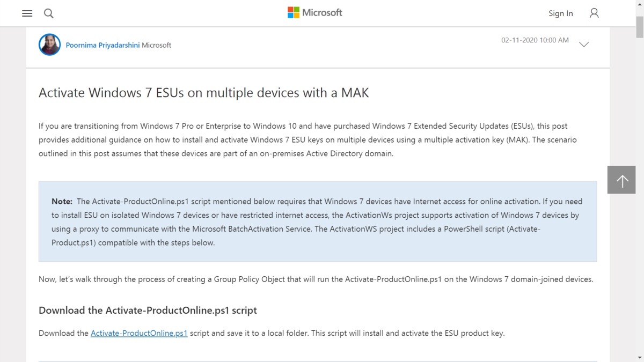Click the Microsoft label beside author name
This screenshot has height=362, width=644.
pyautogui.click(x=156, y=45)
